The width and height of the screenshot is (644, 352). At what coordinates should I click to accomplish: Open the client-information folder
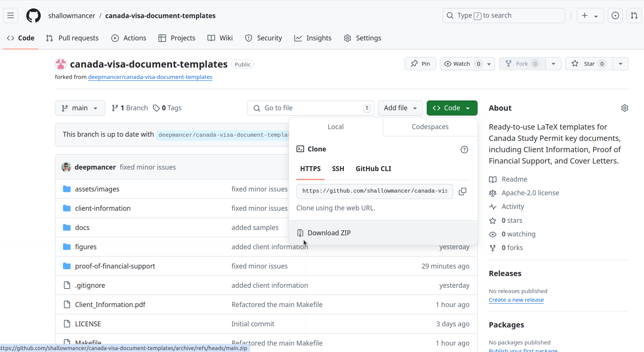tap(103, 208)
